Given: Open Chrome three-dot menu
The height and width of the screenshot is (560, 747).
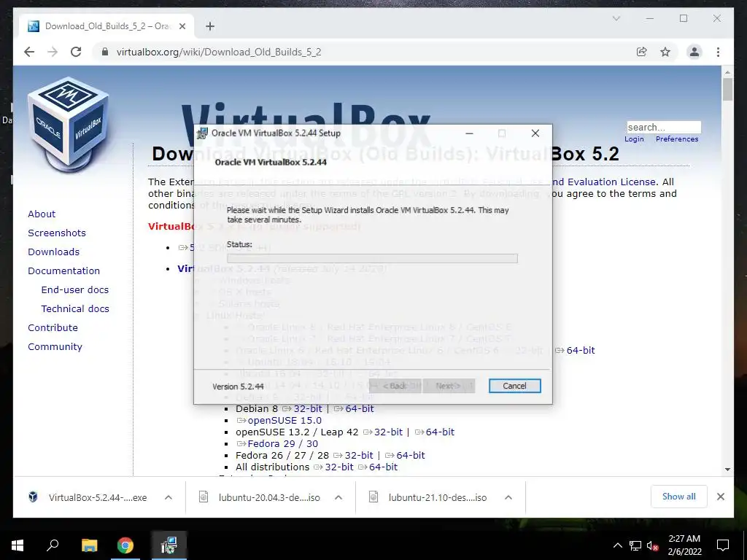Looking at the screenshot, I should 718,52.
